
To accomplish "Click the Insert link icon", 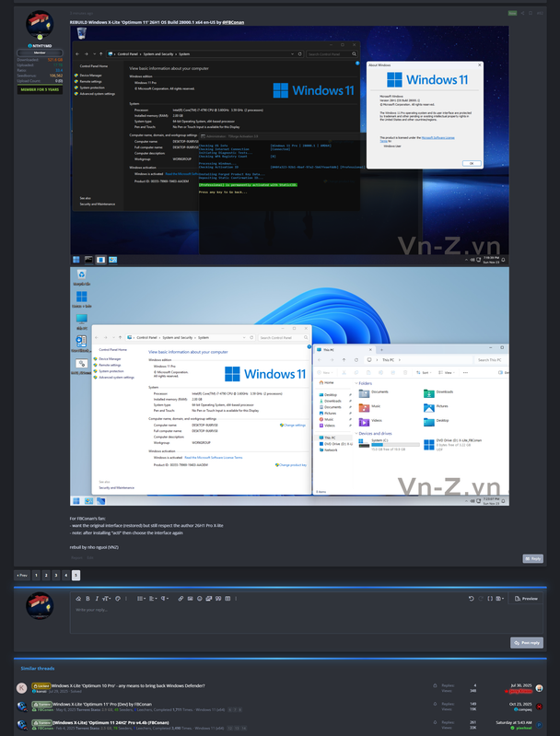I will (181, 599).
